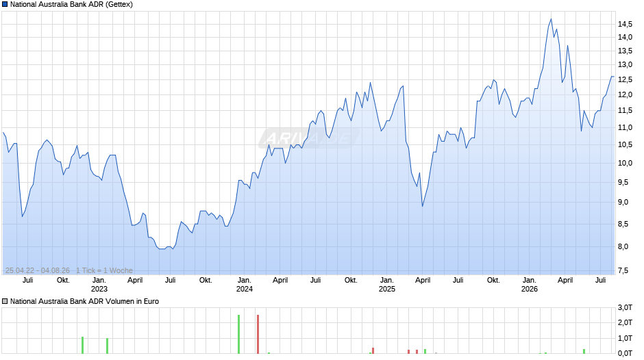Click the '10,0' price axis label
The height and width of the screenshot is (360, 644).
625,163
